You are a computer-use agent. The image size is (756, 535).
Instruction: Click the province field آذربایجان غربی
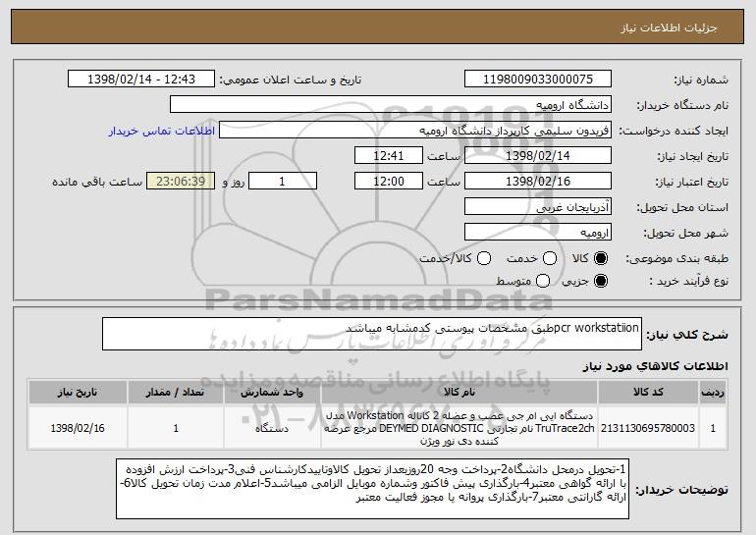click(x=538, y=207)
